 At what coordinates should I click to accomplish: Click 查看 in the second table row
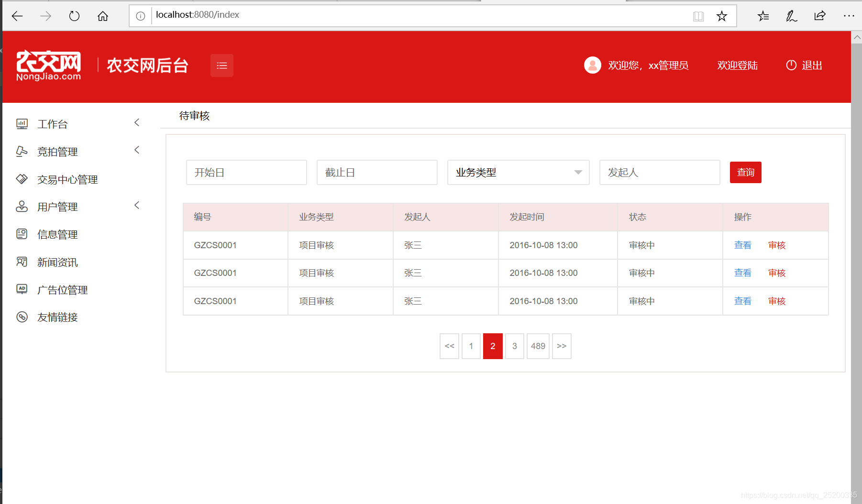click(743, 273)
